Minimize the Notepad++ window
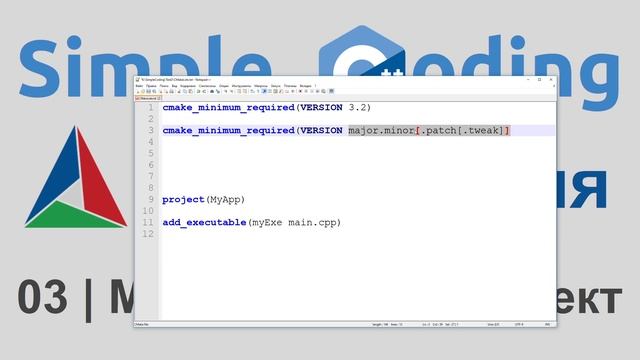This screenshot has height=360, width=640. [528, 80]
